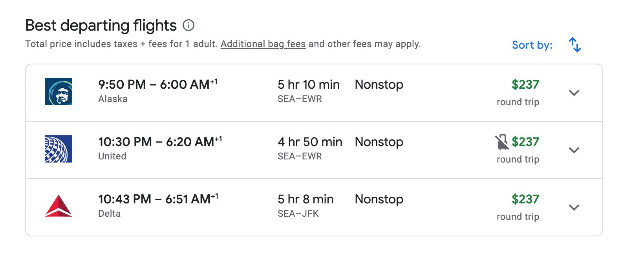The image size is (644, 256).
Task: Open the Sort by menu
Action: point(532,45)
